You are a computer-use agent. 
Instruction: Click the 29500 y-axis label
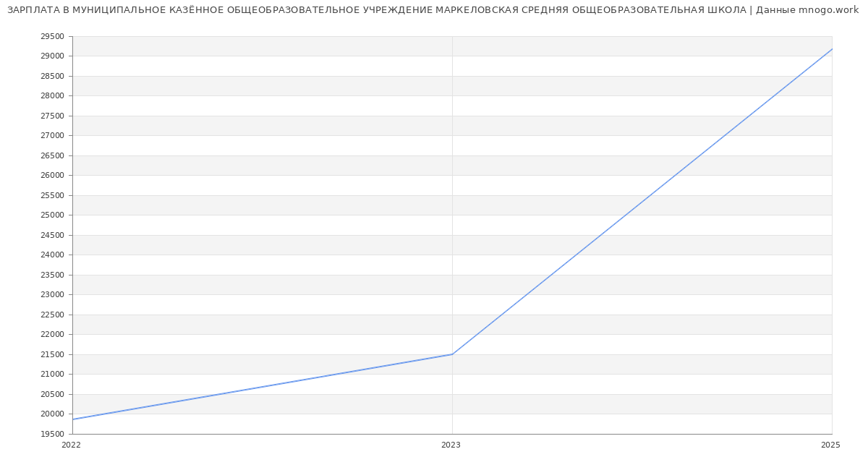coord(53,36)
